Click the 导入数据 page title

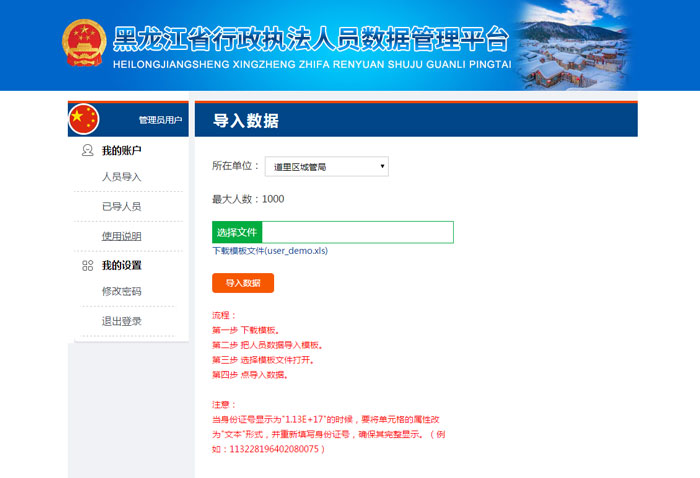click(x=246, y=121)
